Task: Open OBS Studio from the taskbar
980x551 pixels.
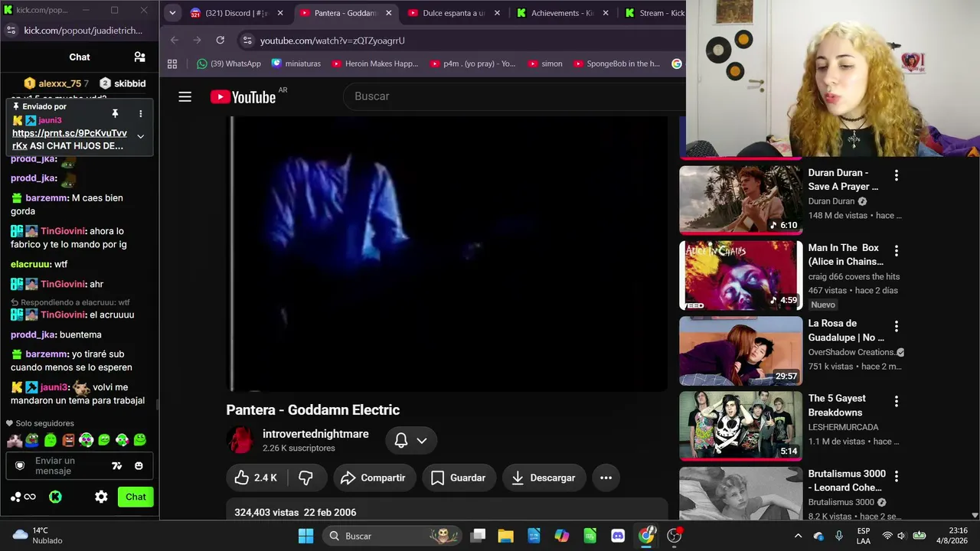Action: click(675, 536)
